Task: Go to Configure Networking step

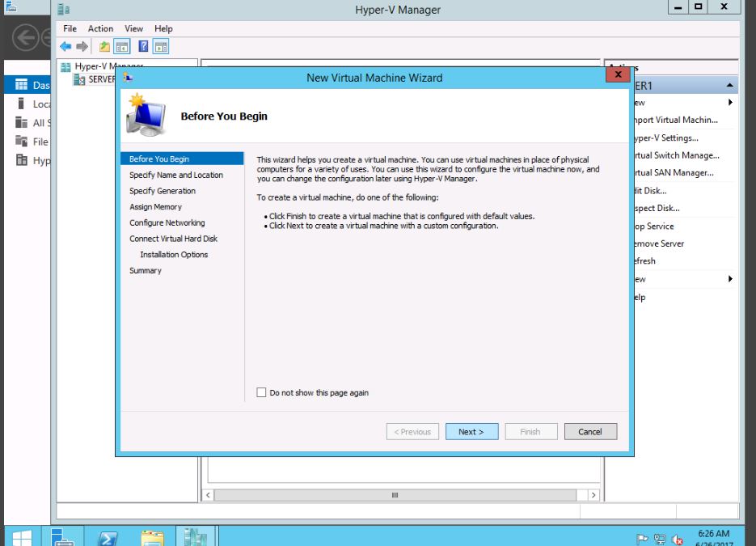Action: click(167, 222)
